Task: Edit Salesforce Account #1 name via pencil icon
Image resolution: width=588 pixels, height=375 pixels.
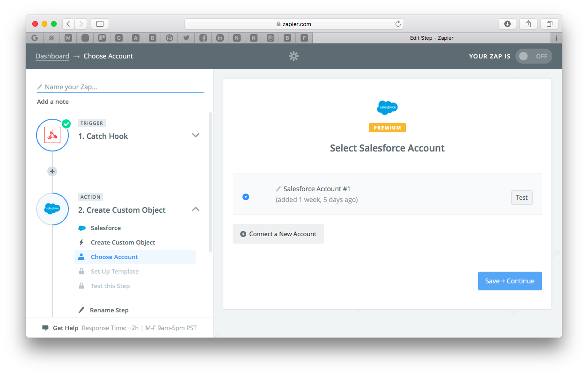Action: (278, 188)
